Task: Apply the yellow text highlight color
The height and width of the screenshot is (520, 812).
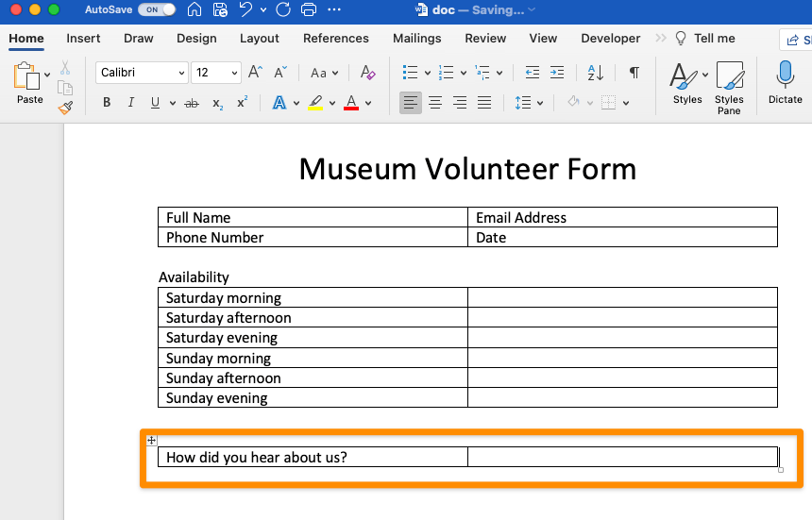Action: click(x=315, y=103)
